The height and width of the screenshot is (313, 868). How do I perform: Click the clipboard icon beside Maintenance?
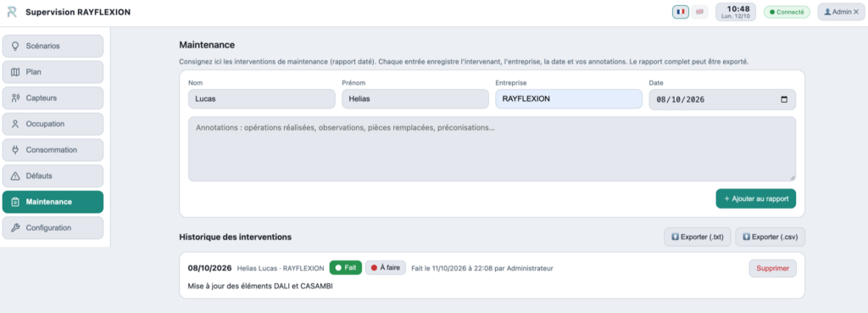[15, 202]
